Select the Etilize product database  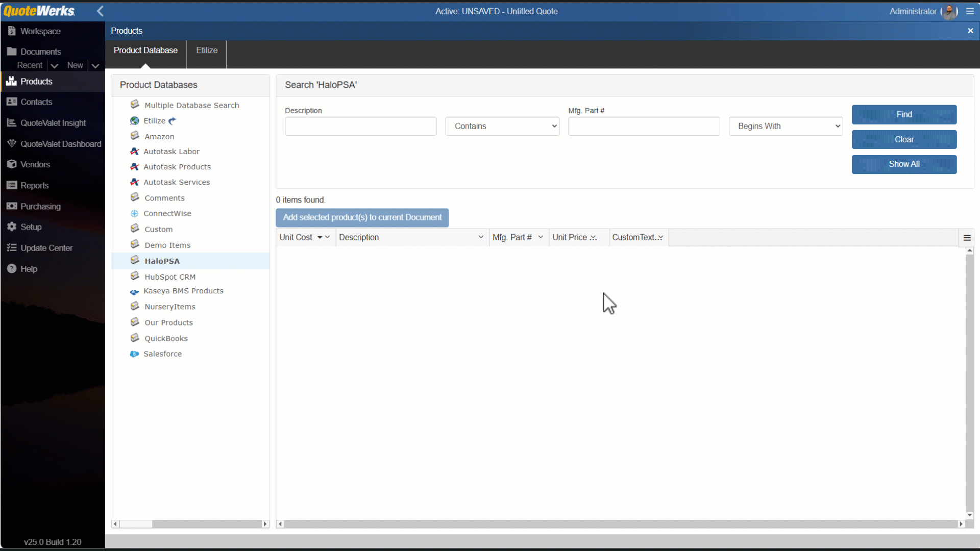pos(154,121)
